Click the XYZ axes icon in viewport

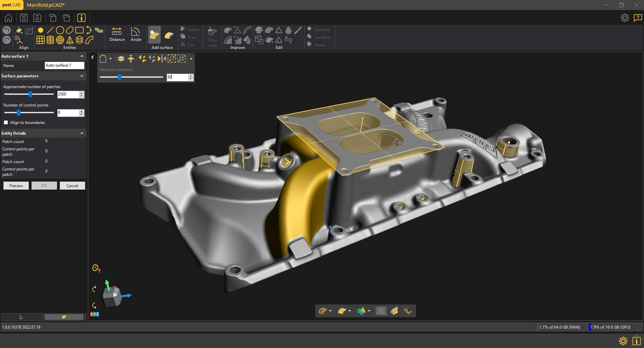click(95, 314)
